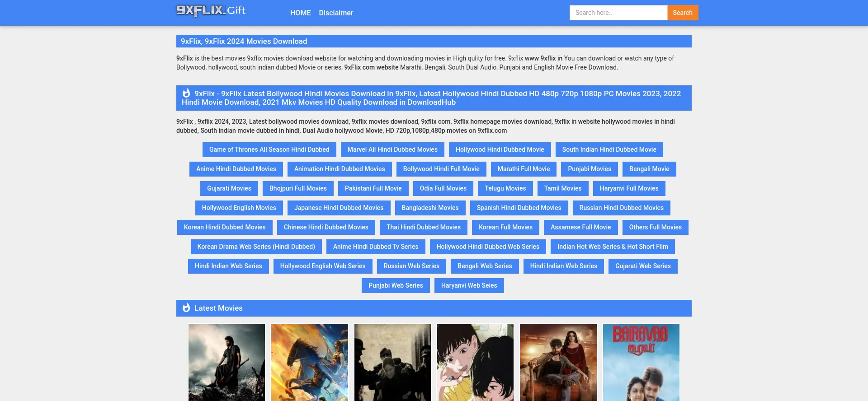Screen dimensions: 868x401
Task: Open Marvel All Hindi Dubbed Movies category
Action: point(392,149)
